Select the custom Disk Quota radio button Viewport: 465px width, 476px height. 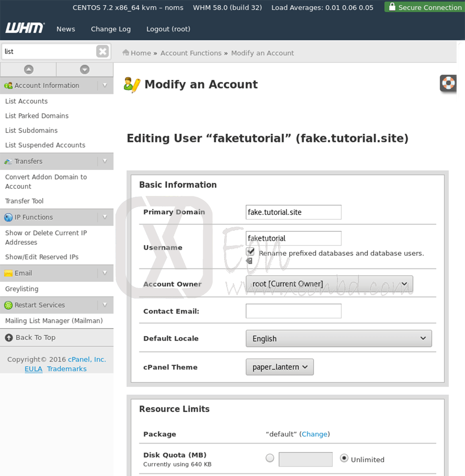point(270,458)
